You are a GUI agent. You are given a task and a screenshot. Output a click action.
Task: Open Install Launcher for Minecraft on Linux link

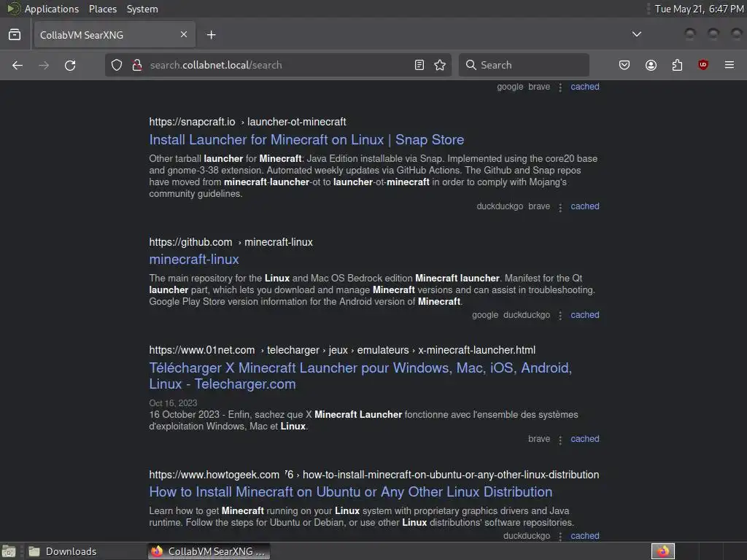point(306,139)
